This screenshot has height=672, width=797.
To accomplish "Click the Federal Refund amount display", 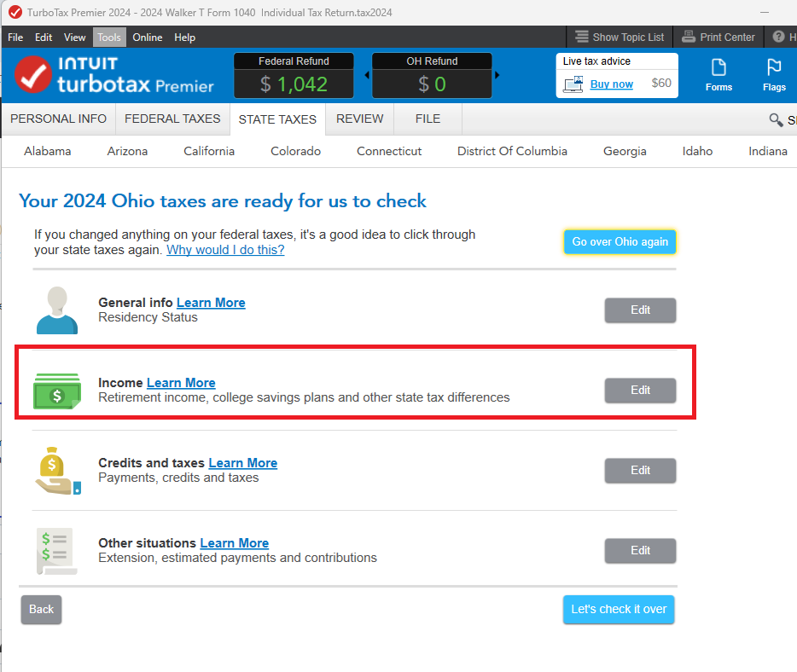I will coord(294,84).
